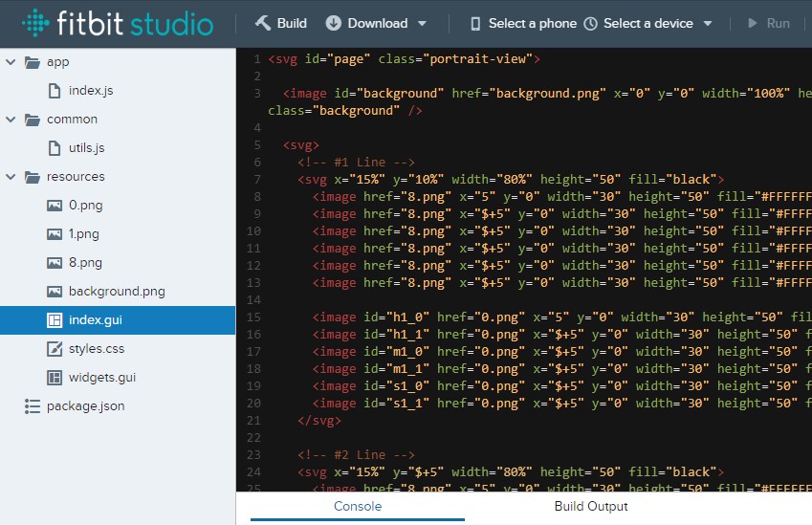Click the Run play icon
The image size is (812, 525).
click(x=753, y=23)
